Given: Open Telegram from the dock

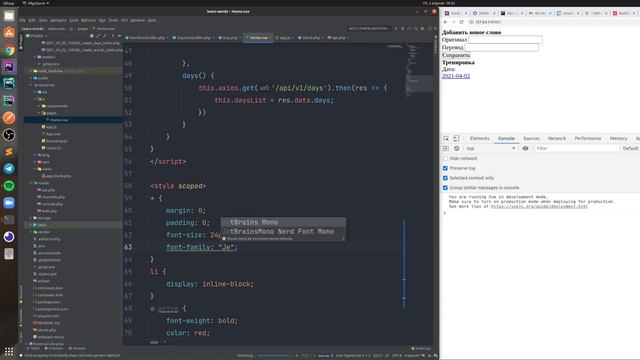Looking at the screenshot, I should click(x=9, y=169).
